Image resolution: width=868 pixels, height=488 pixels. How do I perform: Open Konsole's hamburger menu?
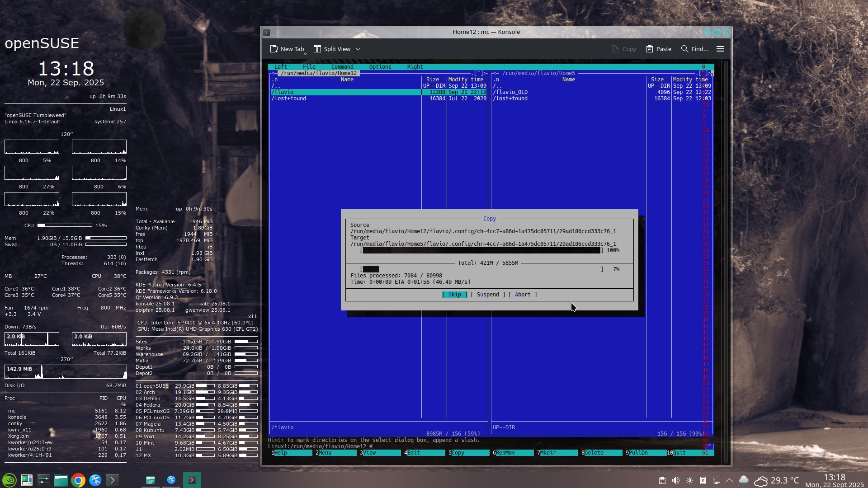720,49
